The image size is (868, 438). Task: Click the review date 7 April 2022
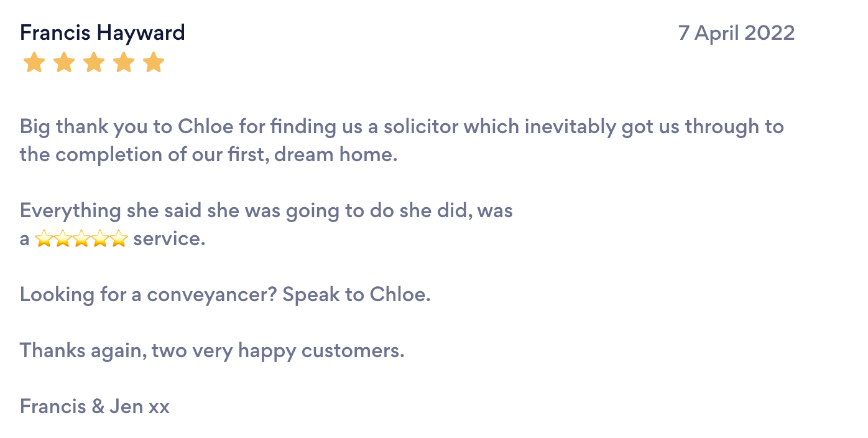tap(736, 32)
